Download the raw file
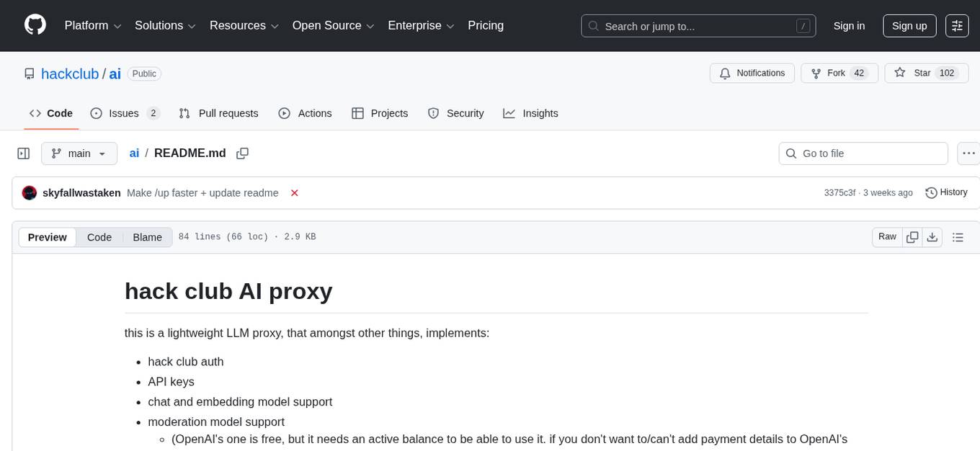 pyautogui.click(x=932, y=237)
